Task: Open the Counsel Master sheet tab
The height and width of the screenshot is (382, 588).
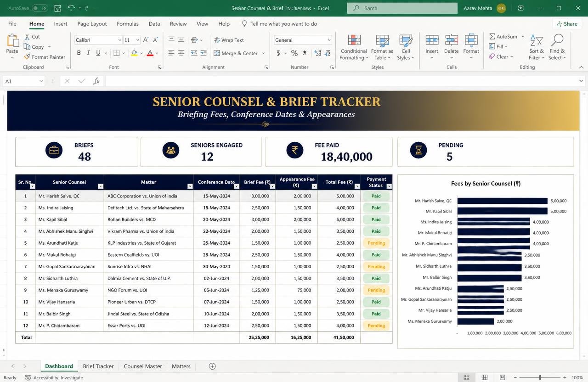Action: click(143, 366)
